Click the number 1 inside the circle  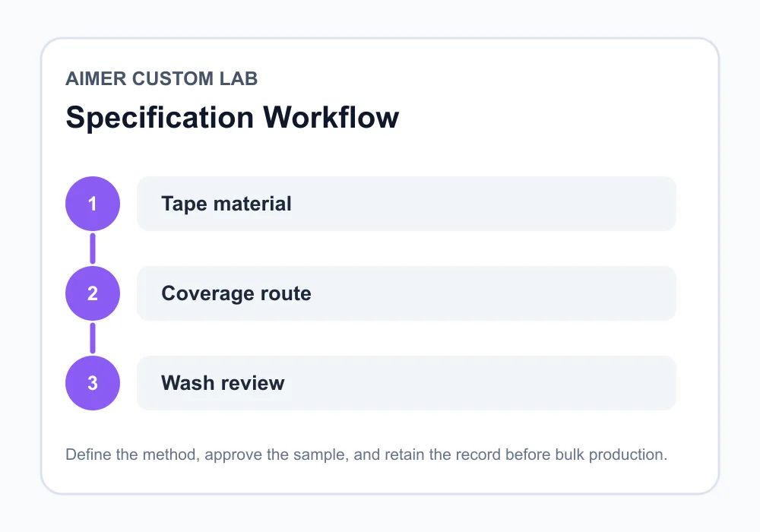pos(93,204)
